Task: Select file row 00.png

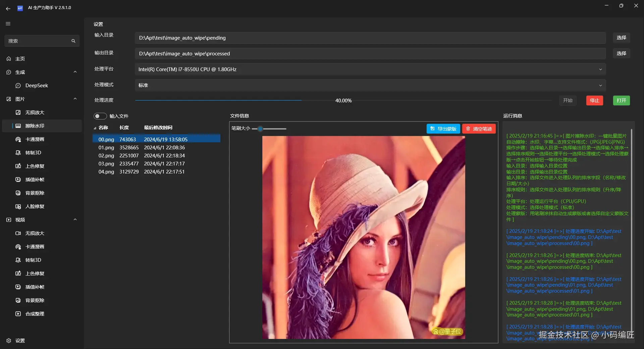Action: 156,139
